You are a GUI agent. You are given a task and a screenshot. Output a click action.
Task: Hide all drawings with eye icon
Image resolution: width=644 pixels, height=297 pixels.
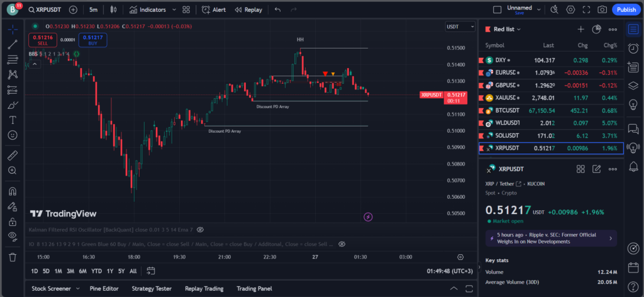13,236
